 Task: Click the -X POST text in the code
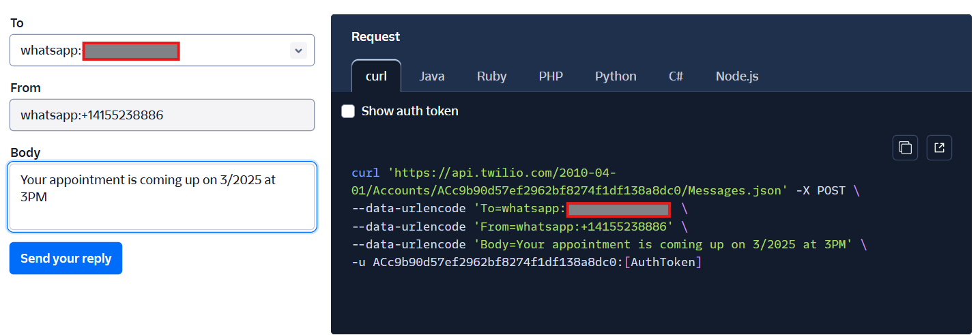pos(821,191)
